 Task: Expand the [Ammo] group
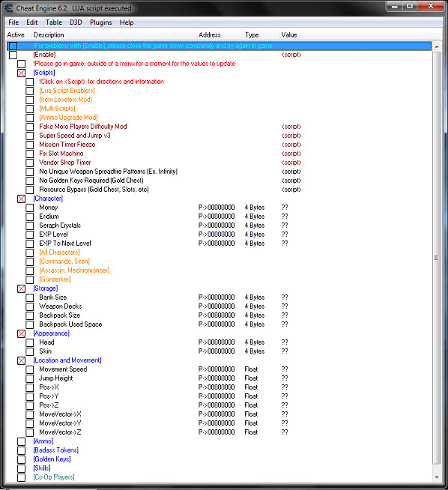pyautogui.click(x=21, y=441)
